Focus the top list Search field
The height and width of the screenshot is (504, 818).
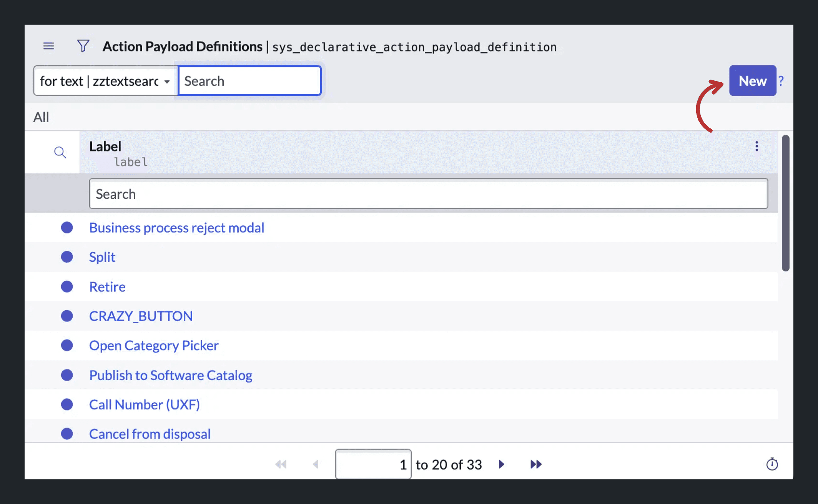click(249, 81)
